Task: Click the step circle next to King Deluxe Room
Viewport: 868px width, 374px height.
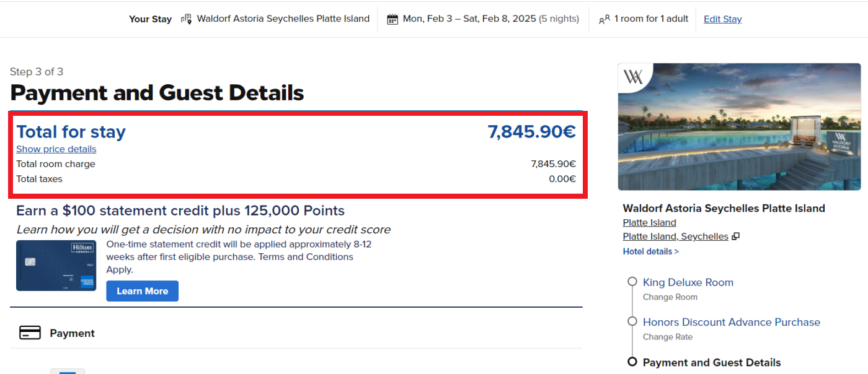Action: [x=632, y=282]
